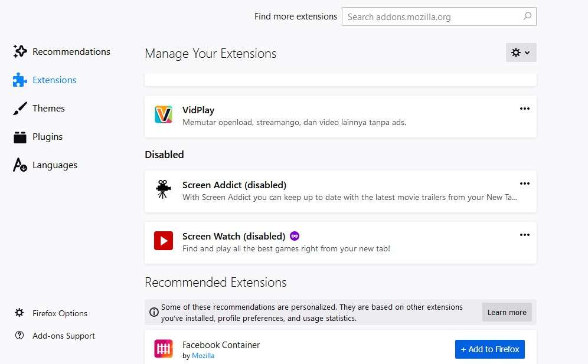Image resolution: width=588 pixels, height=364 pixels.
Task: Click the Languages letter A icon
Action: [20, 165]
